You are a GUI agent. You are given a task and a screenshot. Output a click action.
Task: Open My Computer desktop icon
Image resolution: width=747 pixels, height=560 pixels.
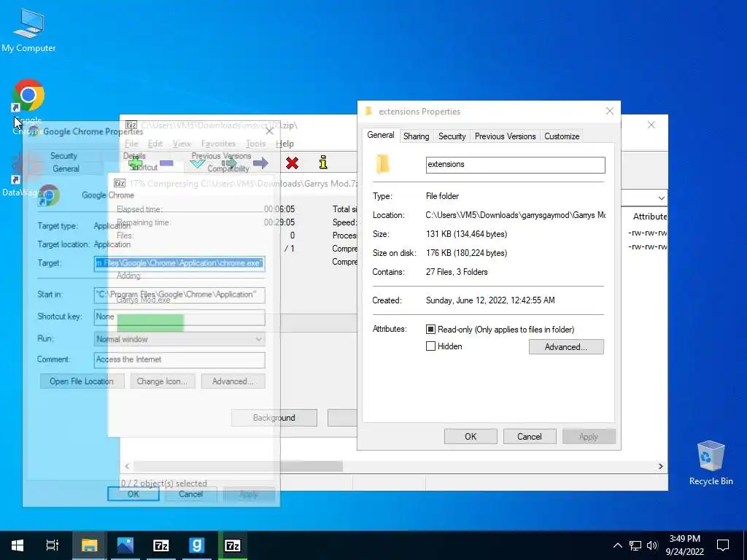click(x=28, y=30)
